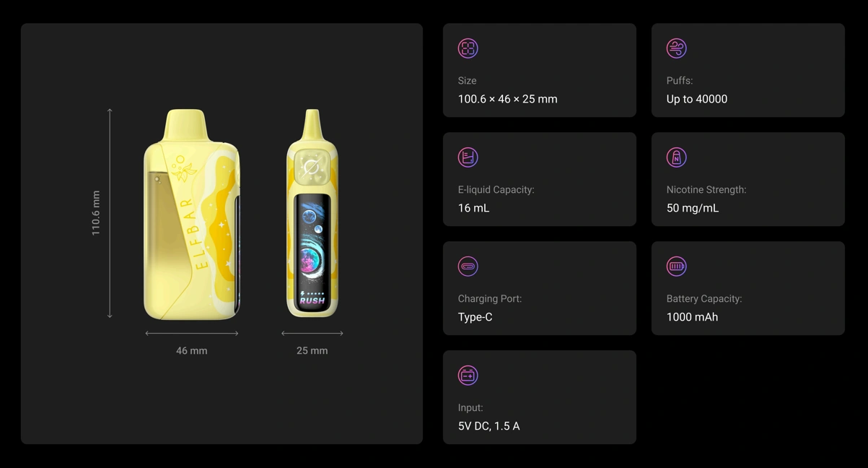Click the 16 mL capacity value
The width and height of the screenshot is (868, 468).
point(473,208)
